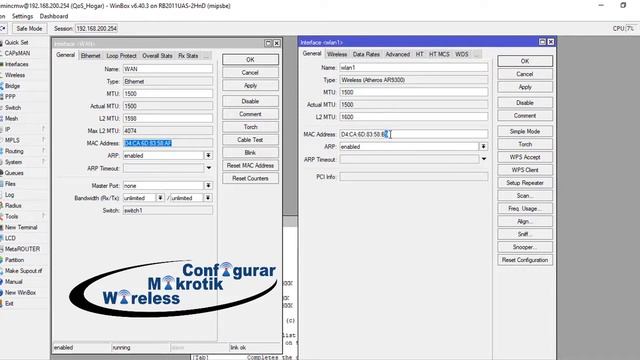Open Quick Set in the sidebar

point(16,42)
